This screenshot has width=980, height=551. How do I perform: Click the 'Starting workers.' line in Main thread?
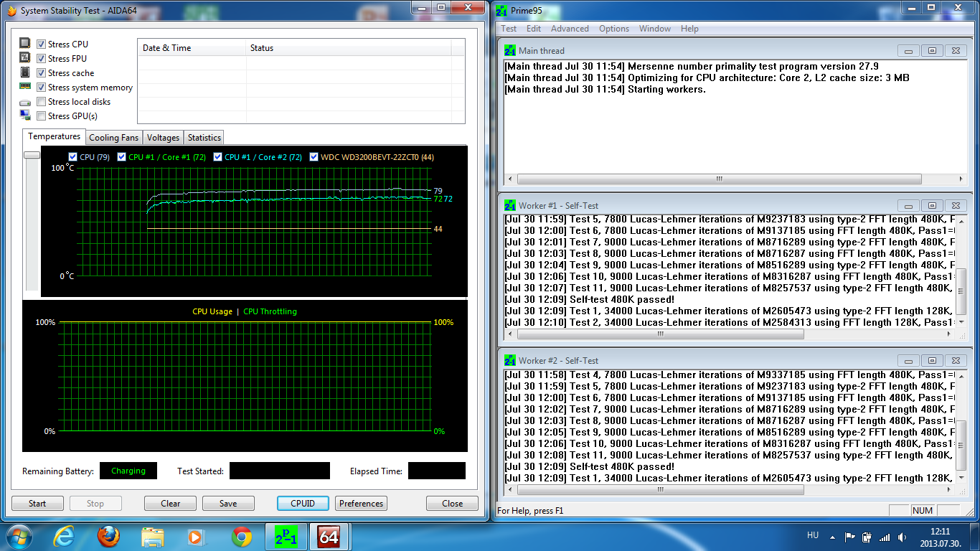606,90
